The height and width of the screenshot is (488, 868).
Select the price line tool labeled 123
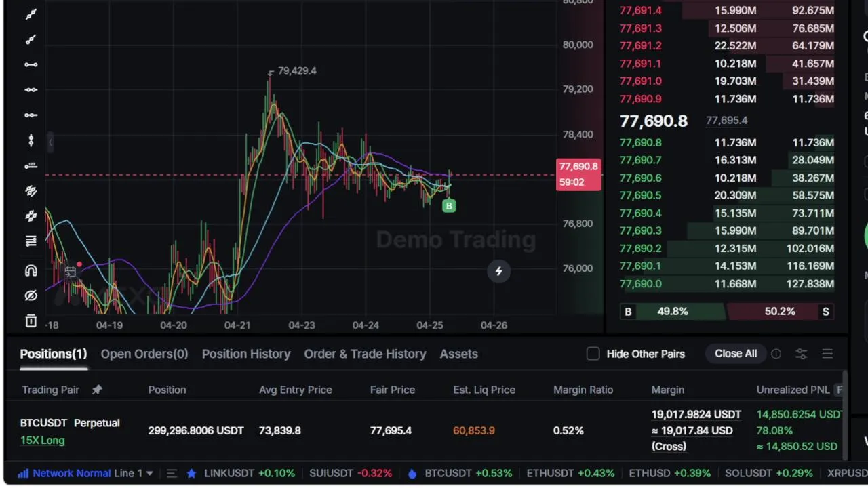point(31,165)
